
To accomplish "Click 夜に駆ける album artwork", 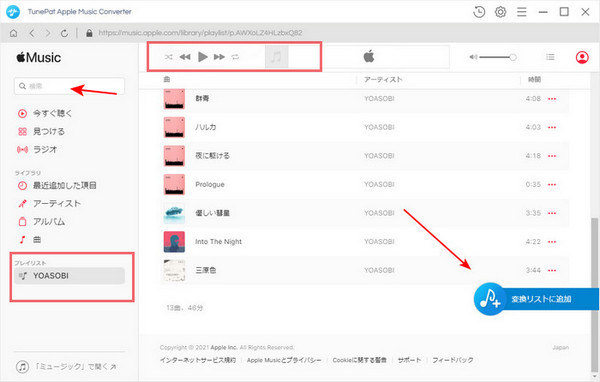I will [x=174, y=156].
